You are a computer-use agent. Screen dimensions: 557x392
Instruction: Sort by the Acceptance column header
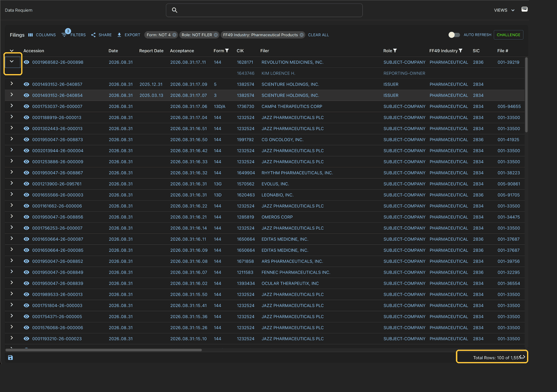(x=182, y=51)
